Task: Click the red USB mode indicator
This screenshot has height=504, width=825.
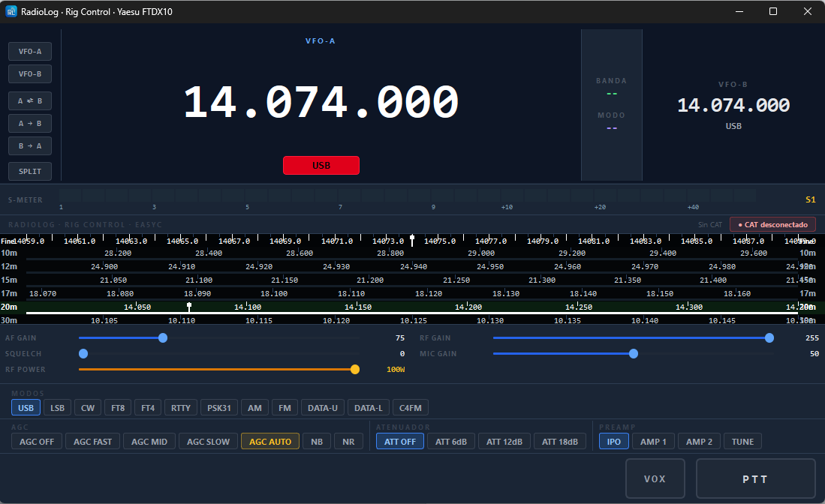Action: (321, 166)
